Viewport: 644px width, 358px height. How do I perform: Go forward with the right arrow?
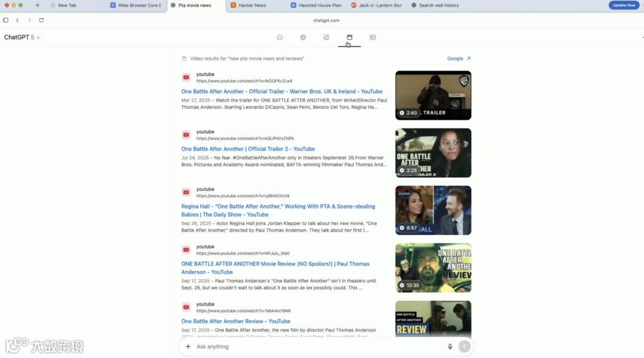pyautogui.click(x=29, y=20)
